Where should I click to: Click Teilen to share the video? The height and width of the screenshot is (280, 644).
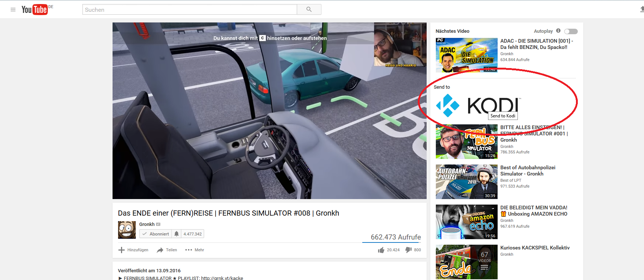click(167, 250)
